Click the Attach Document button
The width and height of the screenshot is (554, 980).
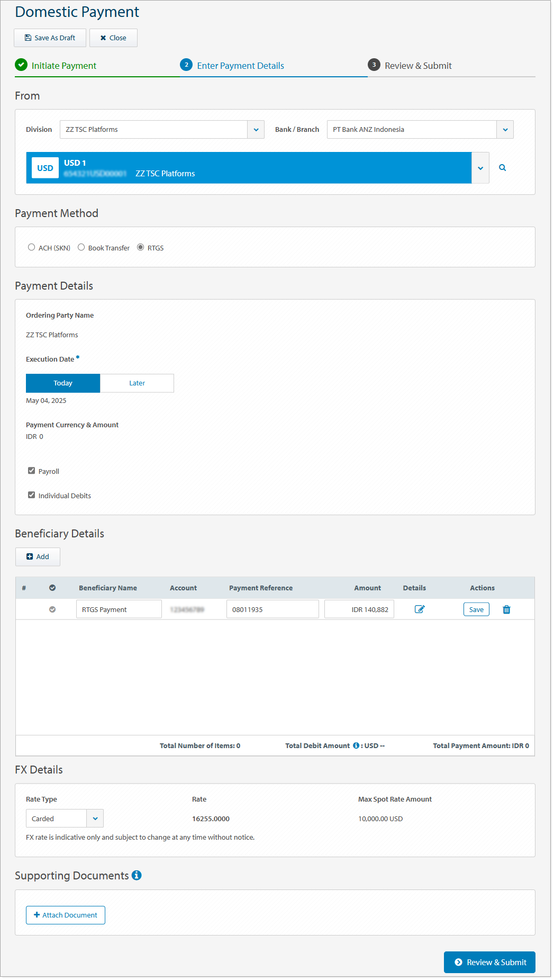click(x=66, y=915)
